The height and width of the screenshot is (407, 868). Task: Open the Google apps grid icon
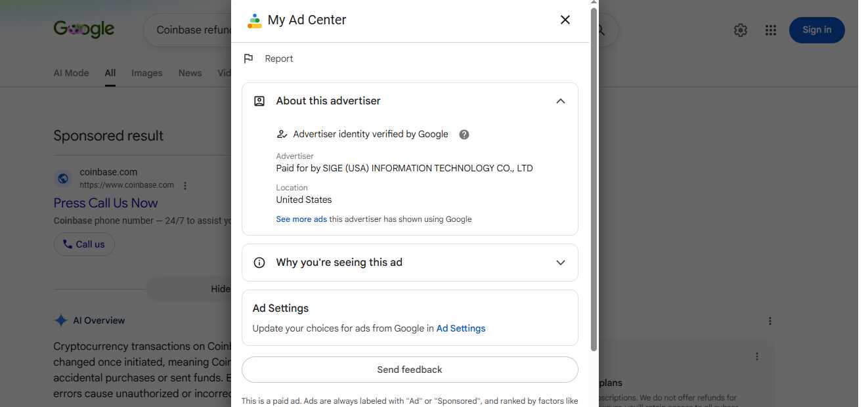coord(771,30)
